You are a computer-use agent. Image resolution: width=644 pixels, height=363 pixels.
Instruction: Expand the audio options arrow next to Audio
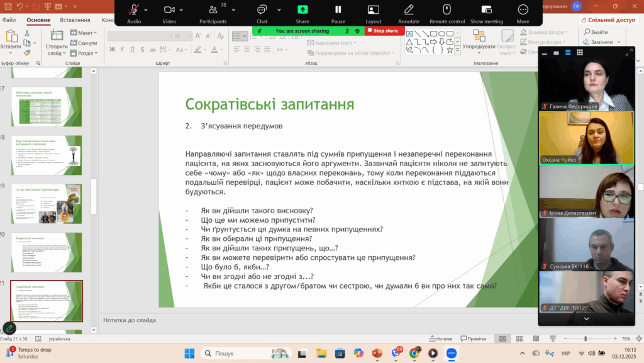point(147,10)
